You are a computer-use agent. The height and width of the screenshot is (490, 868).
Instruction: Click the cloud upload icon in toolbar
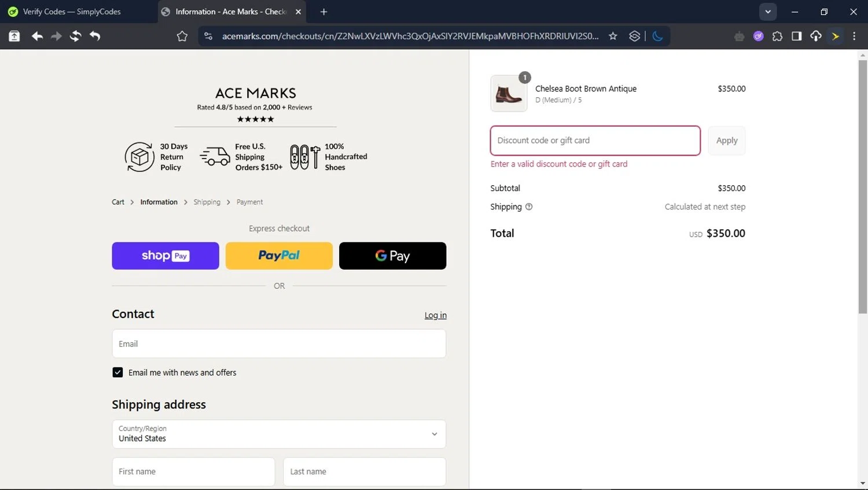(816, 36)
